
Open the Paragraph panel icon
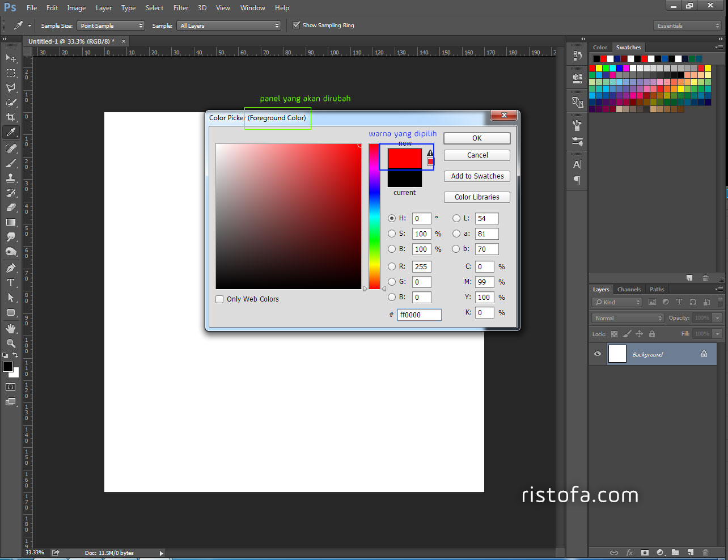point(577,180)
